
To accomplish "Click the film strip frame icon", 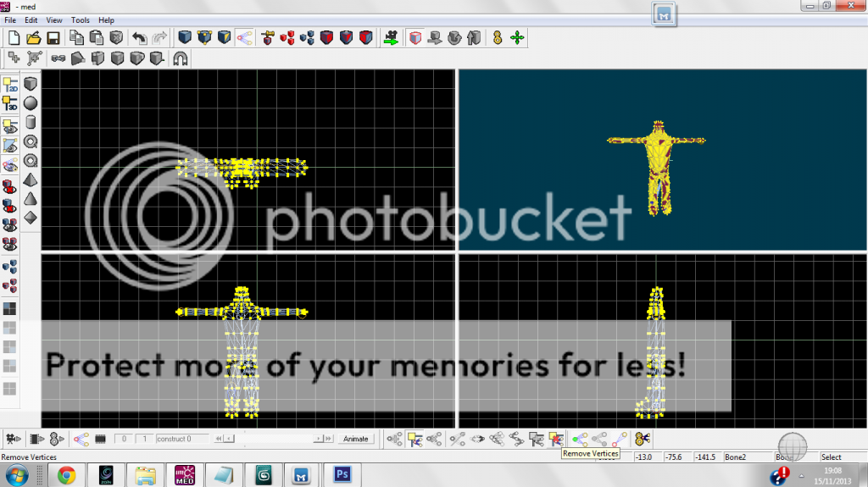I will 100,439.
